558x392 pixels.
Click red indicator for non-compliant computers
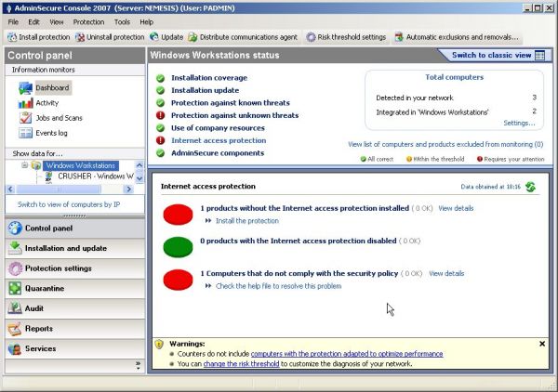(178, 280)
